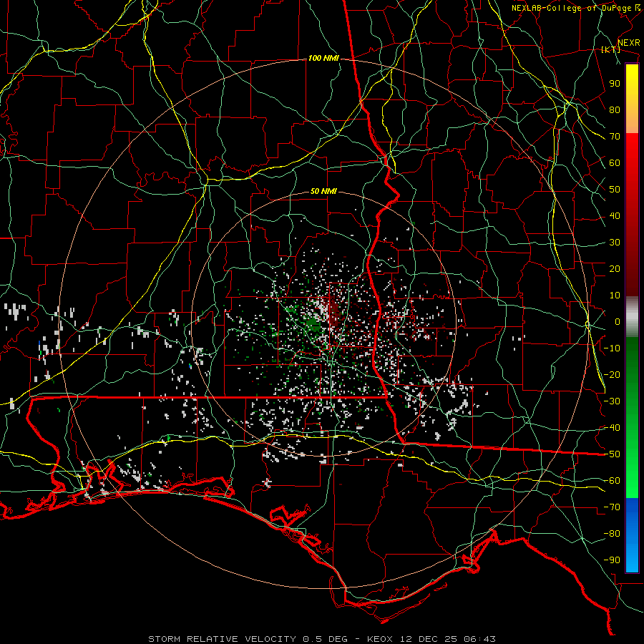Click the -70 value on the velocity scale
The height and width of the screenshot is (644, 644).
tap(612, 507)
